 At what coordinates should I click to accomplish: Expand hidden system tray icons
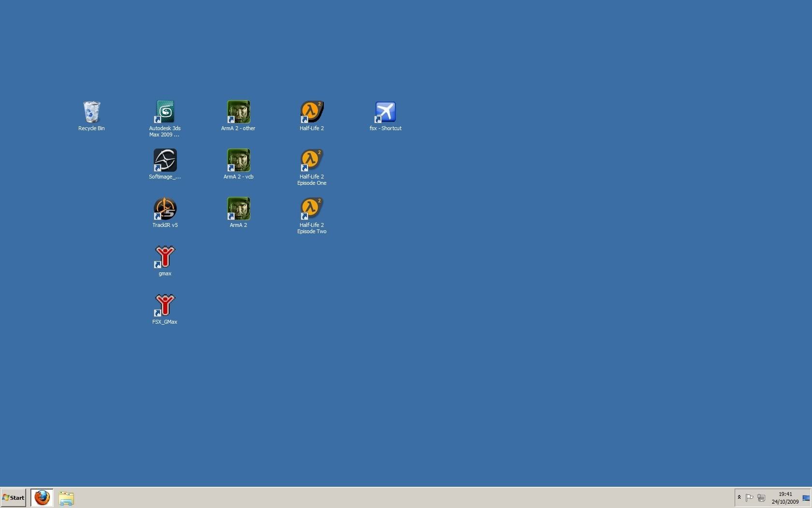point(739,498)
